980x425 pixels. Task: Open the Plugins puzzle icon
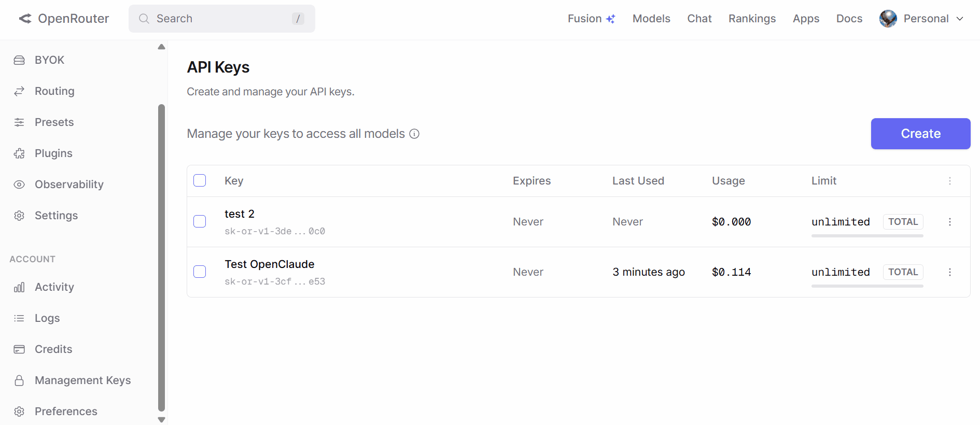coord(19,153)
